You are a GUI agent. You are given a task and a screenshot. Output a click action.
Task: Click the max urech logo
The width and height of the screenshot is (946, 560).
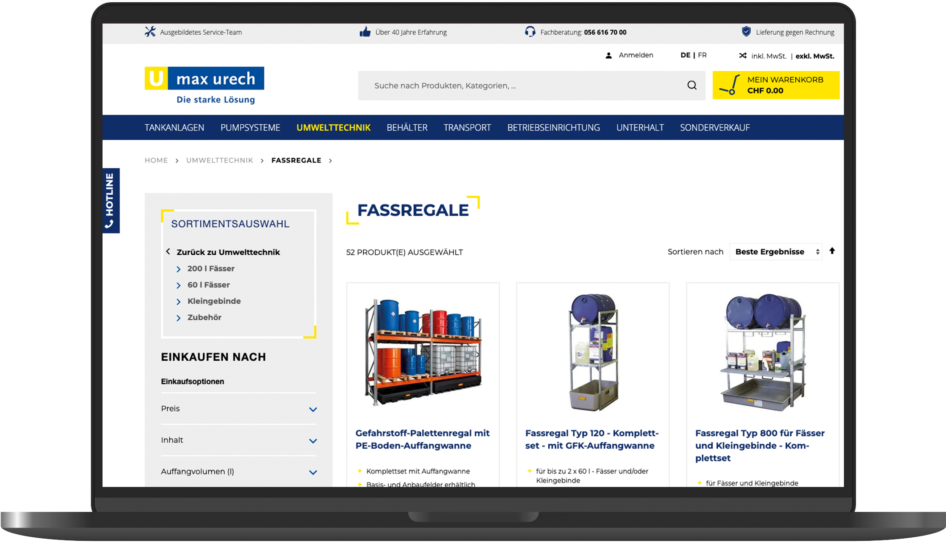(x=204, y=85)
